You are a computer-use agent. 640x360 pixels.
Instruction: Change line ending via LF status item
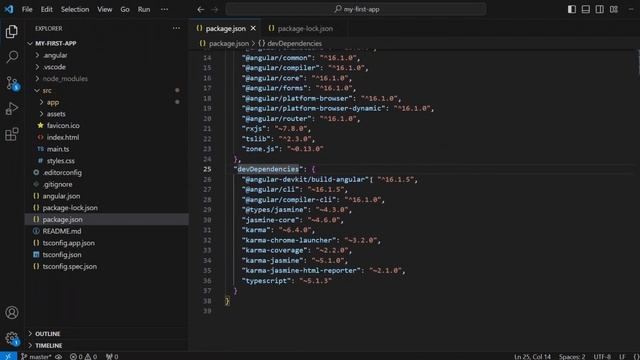622,356
